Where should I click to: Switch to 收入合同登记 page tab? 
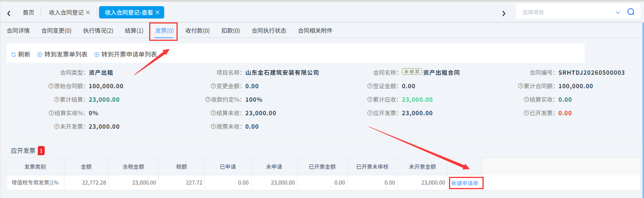coord(66,12)
